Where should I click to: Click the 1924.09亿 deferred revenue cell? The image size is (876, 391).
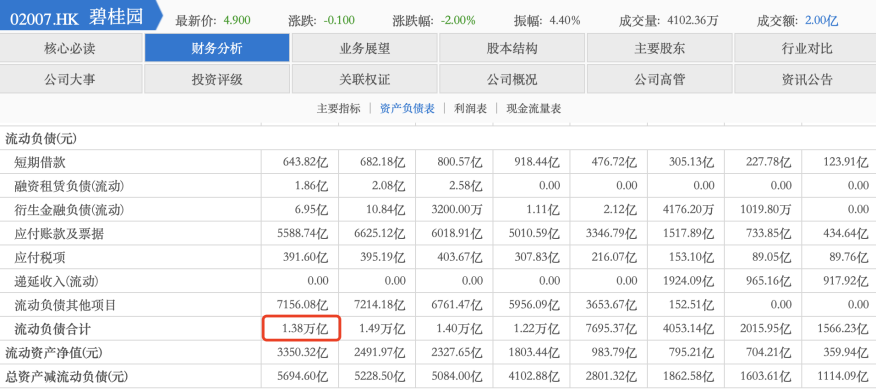tap(688, 282)
